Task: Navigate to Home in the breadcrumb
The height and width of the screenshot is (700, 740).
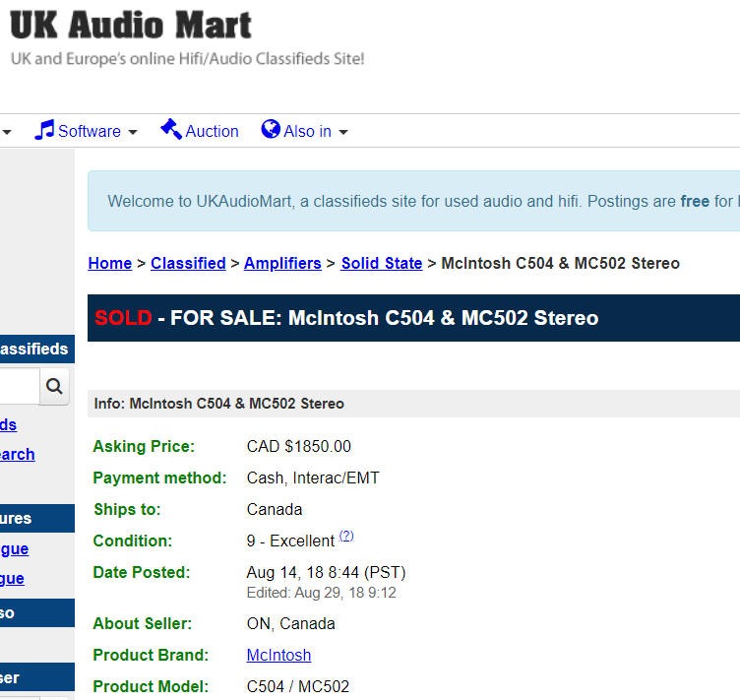Action: pos(109,263)
